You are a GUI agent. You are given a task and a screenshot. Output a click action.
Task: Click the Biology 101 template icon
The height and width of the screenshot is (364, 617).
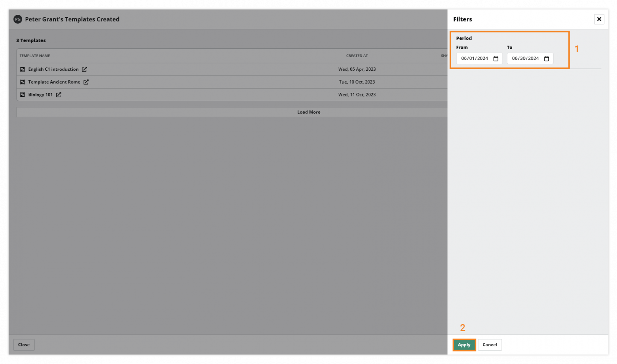tap(22, 94)
